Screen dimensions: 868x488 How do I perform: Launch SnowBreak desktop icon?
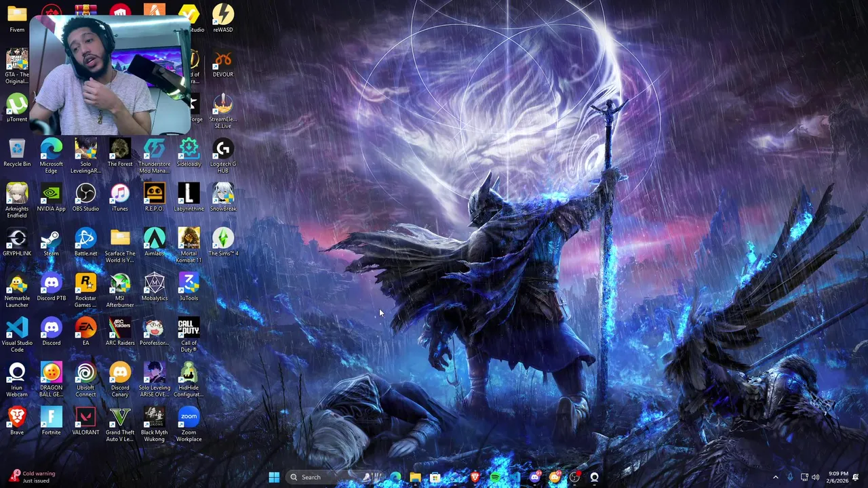tap(223, 197)
